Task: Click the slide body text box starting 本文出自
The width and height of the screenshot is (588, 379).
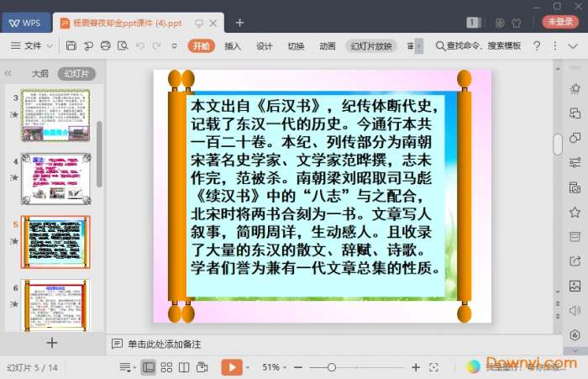Action: coord(315,195)
